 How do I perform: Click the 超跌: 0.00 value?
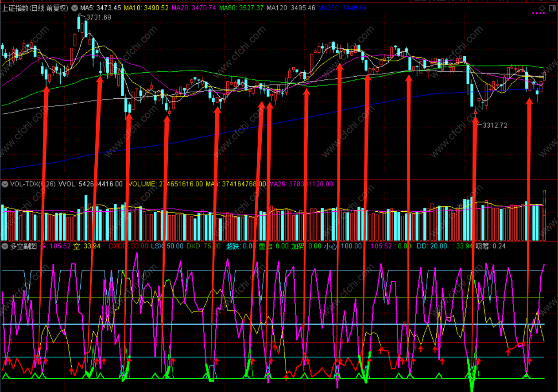click(x=241, y=246)
